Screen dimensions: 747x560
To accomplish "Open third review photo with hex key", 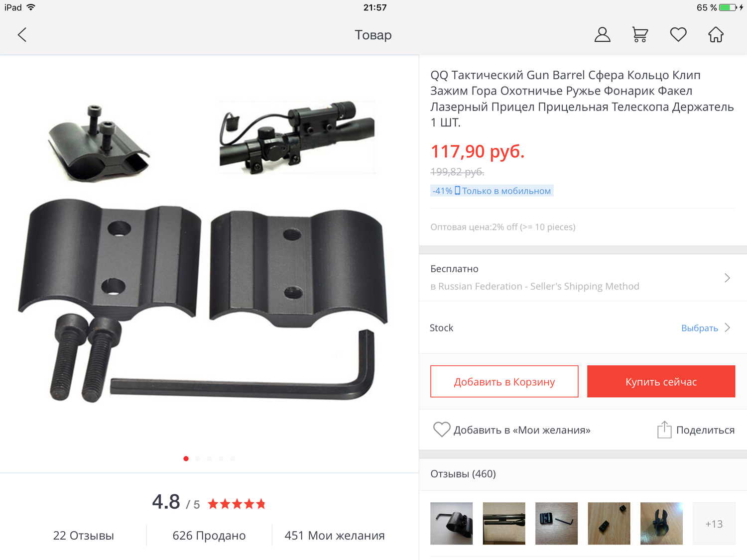I will point(556,523).
